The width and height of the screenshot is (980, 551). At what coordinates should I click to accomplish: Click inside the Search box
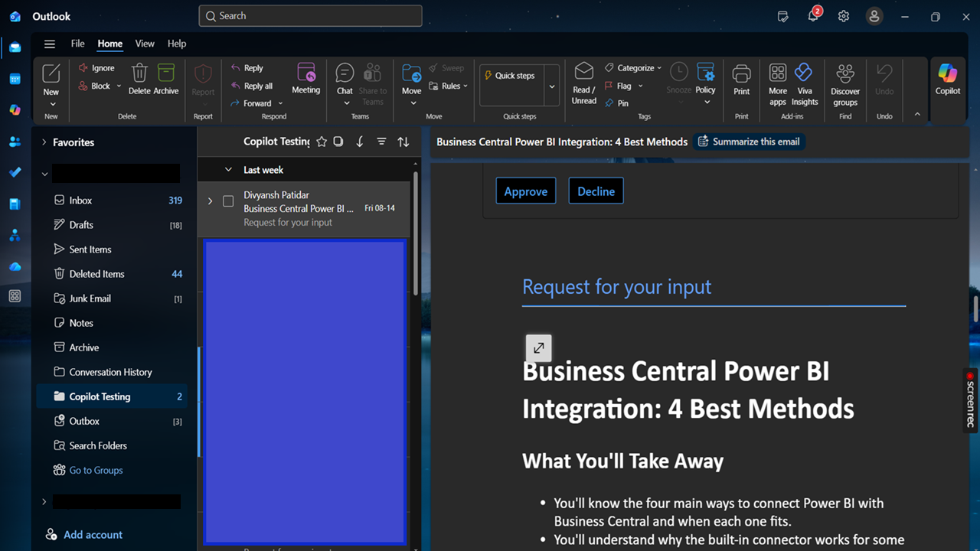pyautogui.click(x=310, y=15)
